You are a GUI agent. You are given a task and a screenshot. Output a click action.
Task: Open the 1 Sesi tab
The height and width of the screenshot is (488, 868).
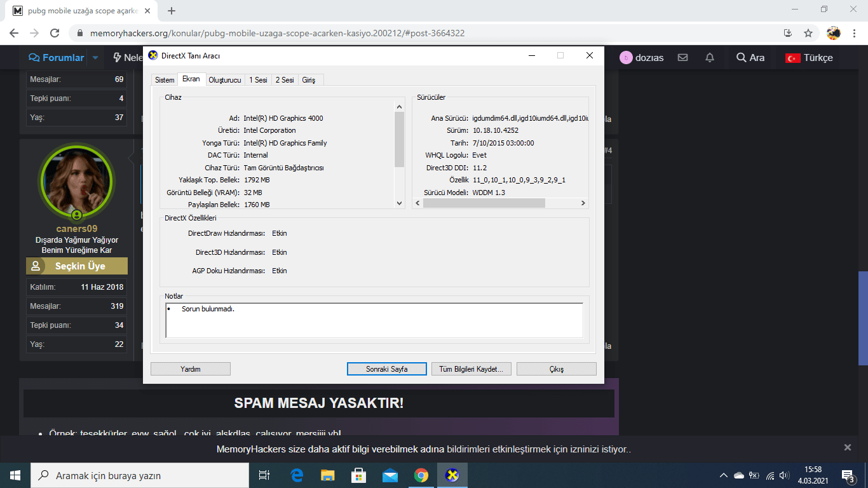(258, 80)
